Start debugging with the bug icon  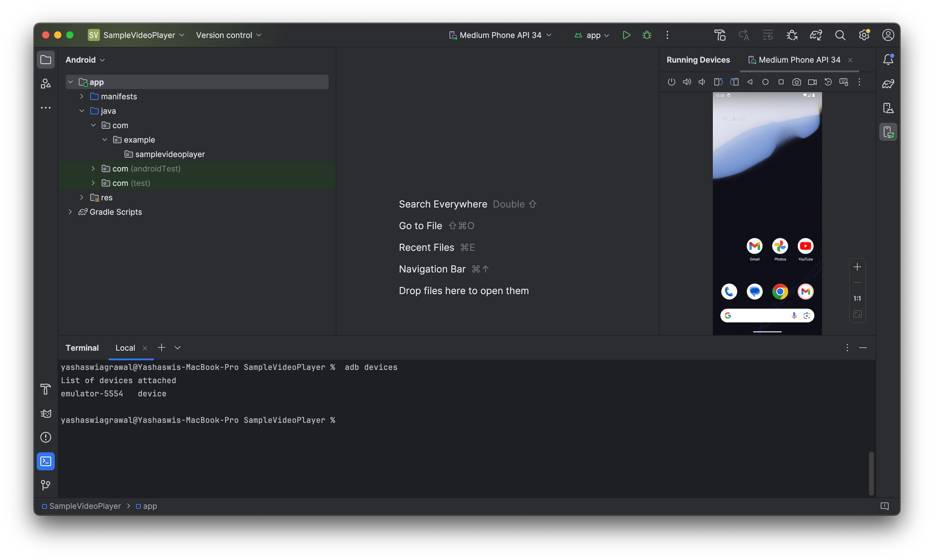(647, 35)
